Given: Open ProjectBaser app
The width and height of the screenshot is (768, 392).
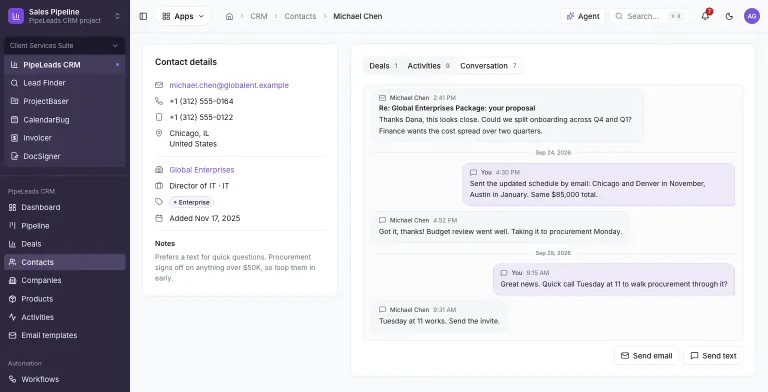Looking at the screenshot, I should click(65, 101).
